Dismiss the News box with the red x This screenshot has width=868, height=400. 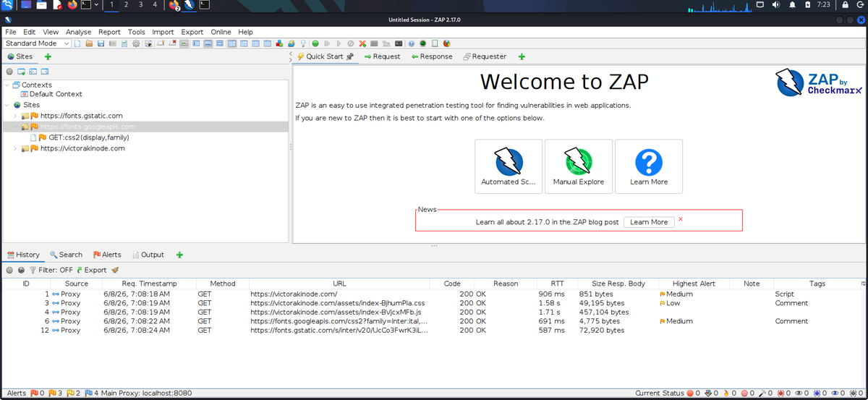[x=681, y=219]
